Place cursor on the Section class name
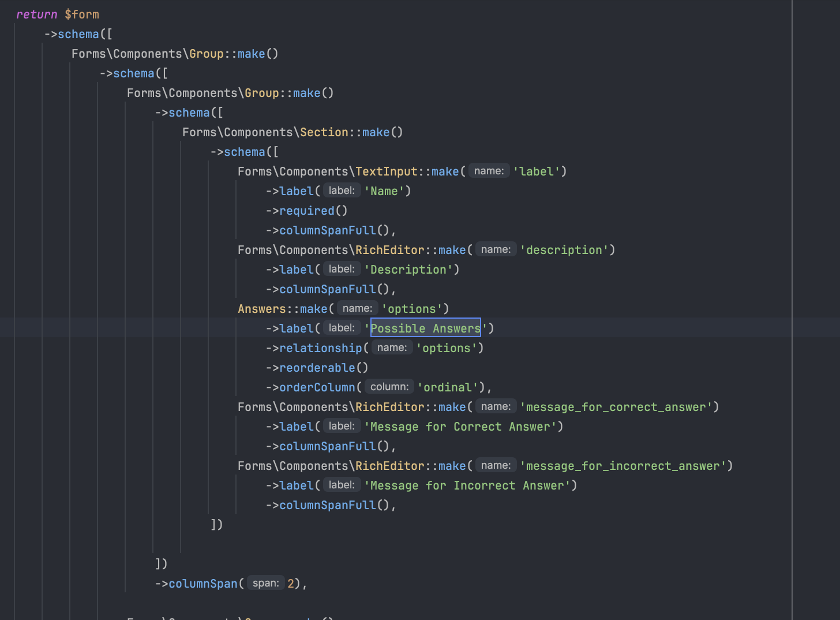 point(324,132)
